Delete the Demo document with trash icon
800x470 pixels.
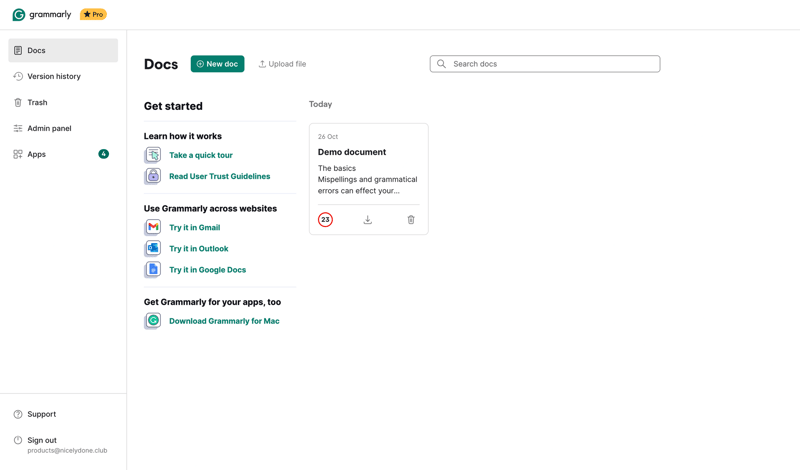(x=411, y=220)
